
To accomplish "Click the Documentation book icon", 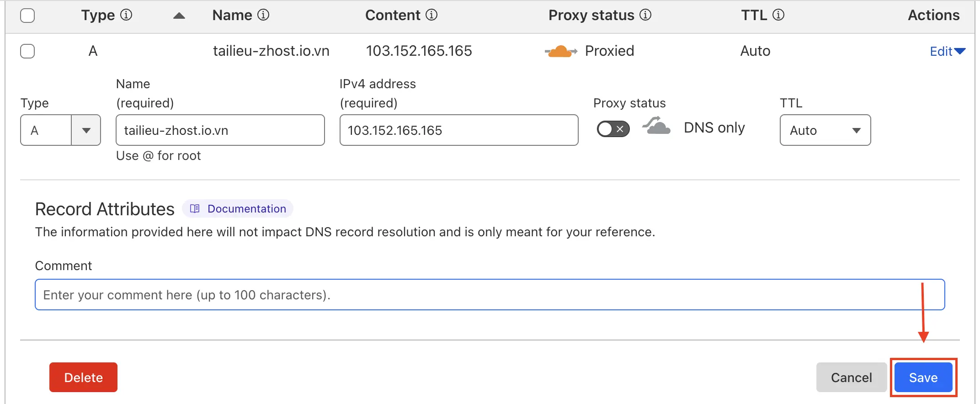I will pyautogui.click(x=195, y=209).
